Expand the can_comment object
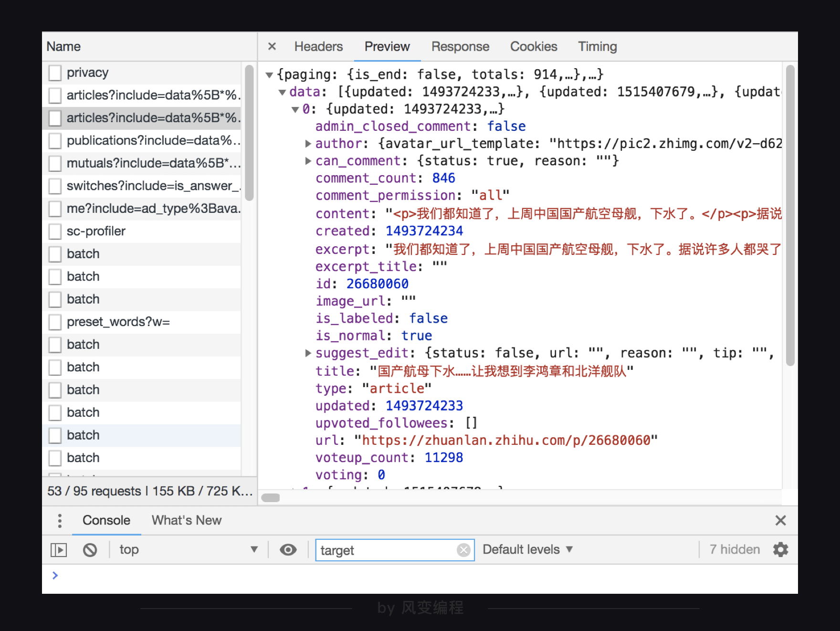 pyautogui.click(x=308, y=161)
